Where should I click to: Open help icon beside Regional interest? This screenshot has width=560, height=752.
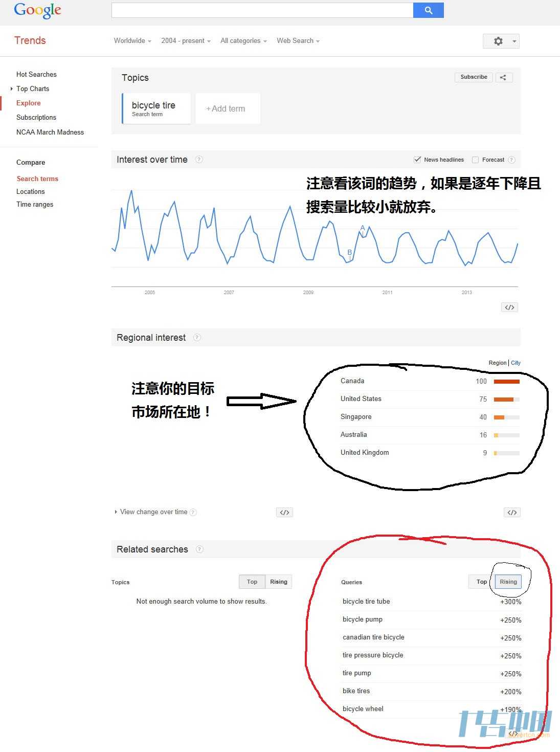click(197, 338)
